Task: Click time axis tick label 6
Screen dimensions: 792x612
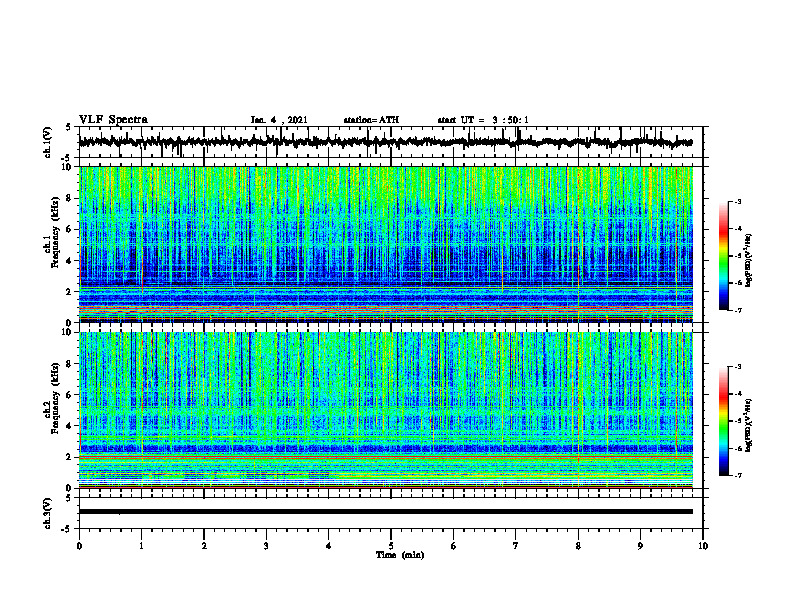Action: click(454, 546)
